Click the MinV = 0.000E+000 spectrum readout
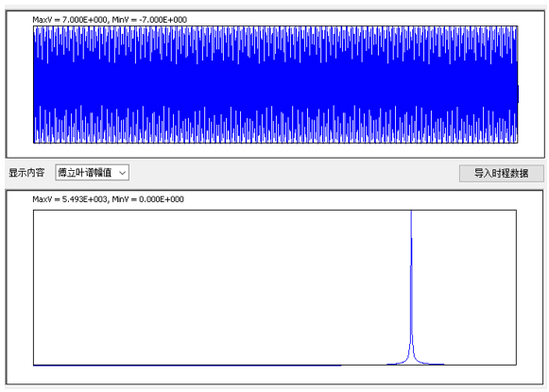The width and height of the screenshot is (549, 392). [147, 199]
